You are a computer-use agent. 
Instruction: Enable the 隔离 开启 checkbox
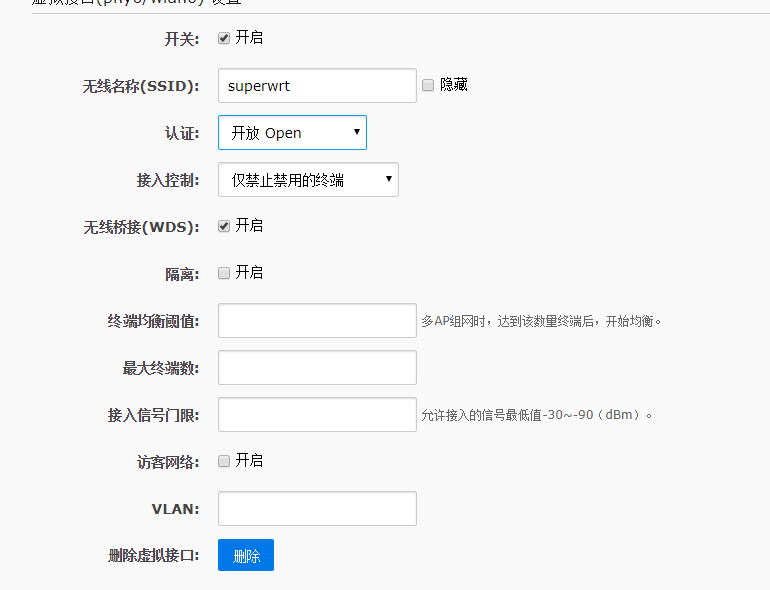224,273
